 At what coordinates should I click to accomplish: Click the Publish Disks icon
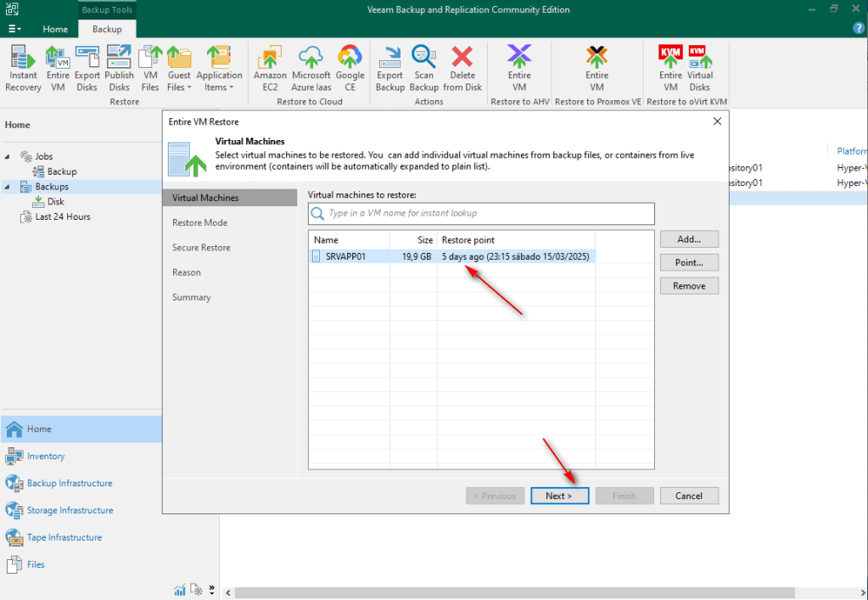click(119, 68)
